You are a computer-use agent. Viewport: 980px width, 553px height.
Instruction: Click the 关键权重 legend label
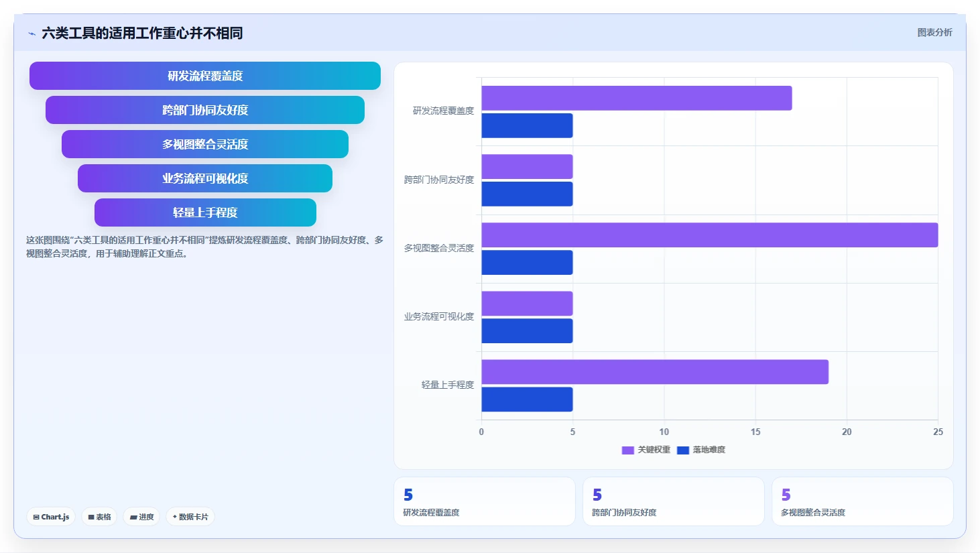pos(654,450)
